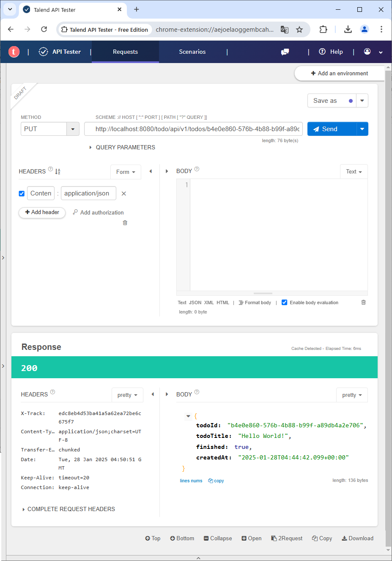The width and height of the screenshot is (392, 561).
Task: Switch to the Scenarios tab
Action: click(x=192, y=52)
